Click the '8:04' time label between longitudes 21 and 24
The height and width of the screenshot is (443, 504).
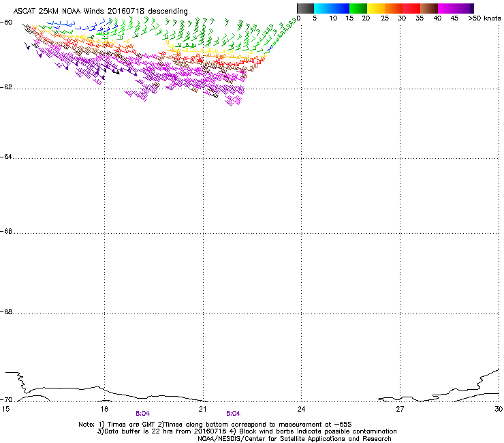[234, 414]
